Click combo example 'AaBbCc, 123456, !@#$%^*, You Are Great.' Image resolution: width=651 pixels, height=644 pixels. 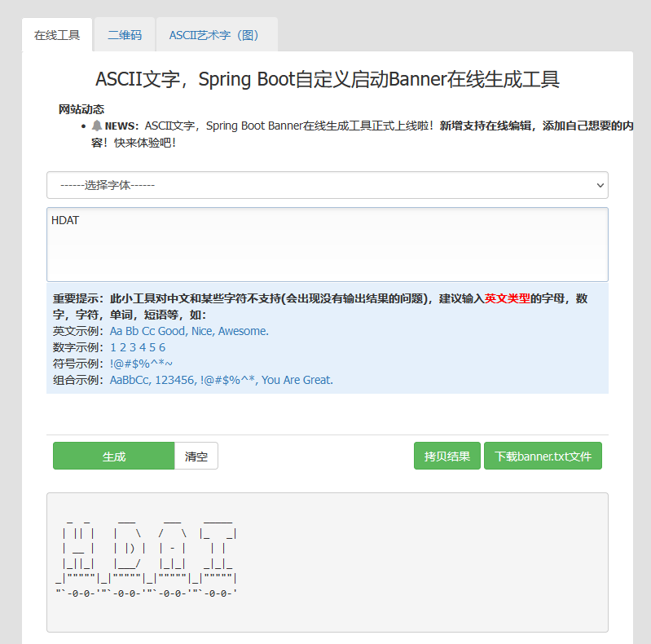pyautogui.click(x=222, y=380)
